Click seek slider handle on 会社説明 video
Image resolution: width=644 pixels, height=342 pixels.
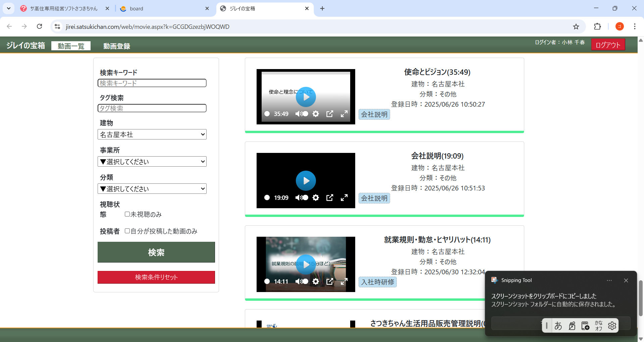(x=267, y=198)
